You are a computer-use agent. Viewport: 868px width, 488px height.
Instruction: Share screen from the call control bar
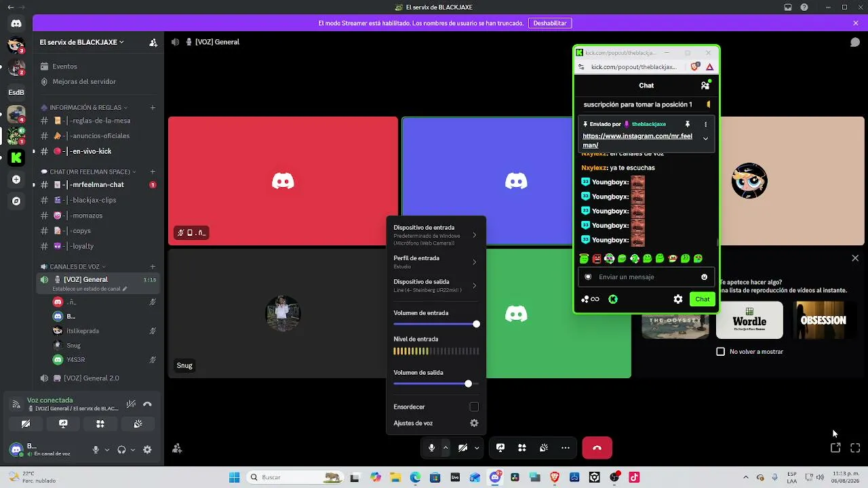coord(500,448)
